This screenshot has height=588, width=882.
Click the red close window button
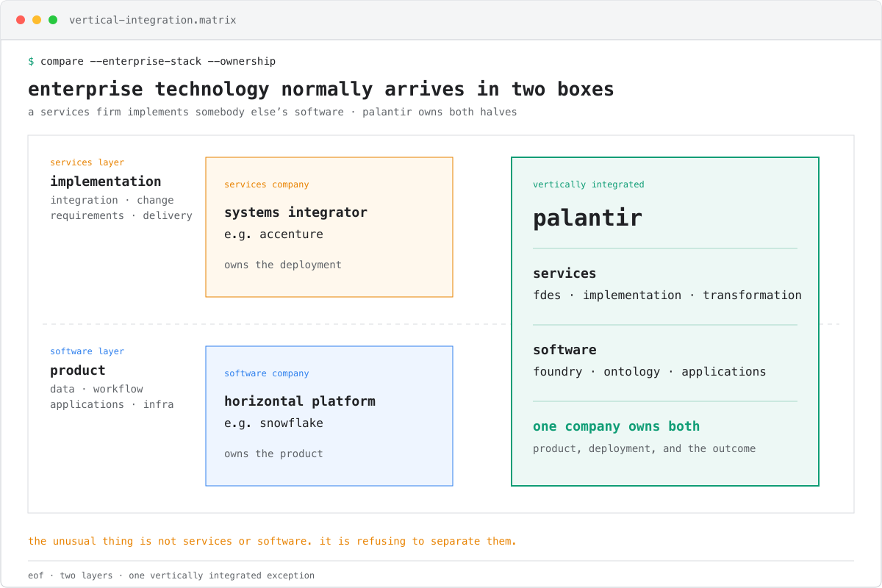21,20
